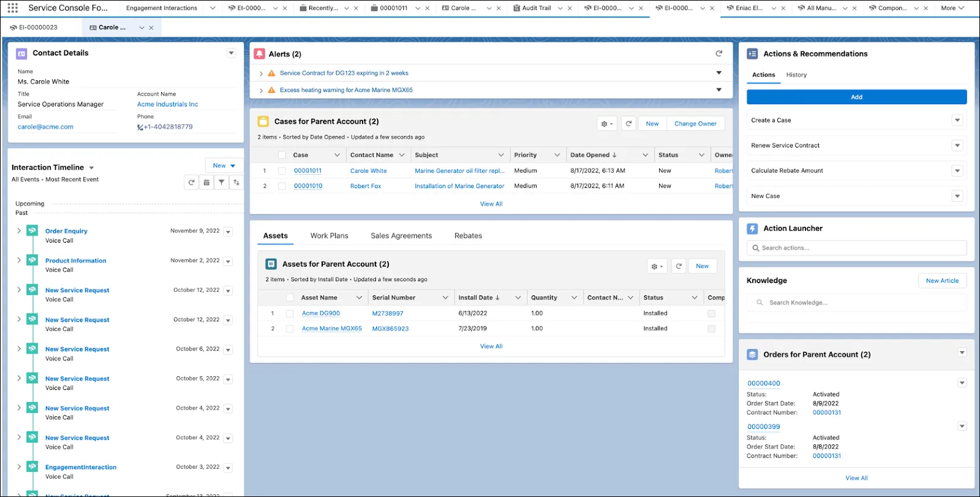Screen dimensions: 980x497
Task: Click Order Enquiry voice call icon
Action: click(x=32, y=230)
